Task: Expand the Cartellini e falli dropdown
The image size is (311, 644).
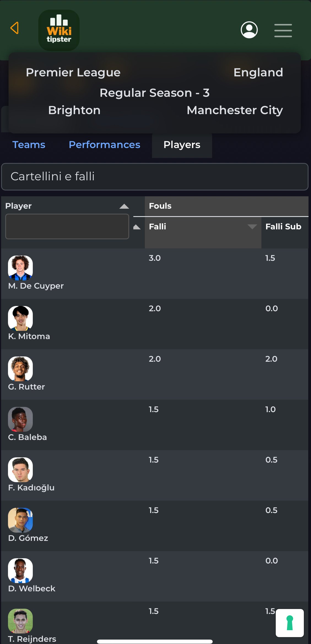Action: click(x=155, y=176)
